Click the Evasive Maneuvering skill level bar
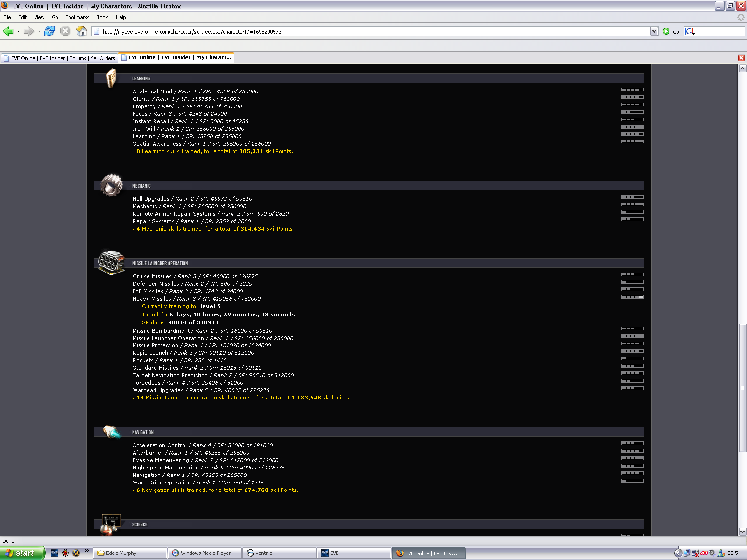The image size is (747, 560). [x=633, y=458]
